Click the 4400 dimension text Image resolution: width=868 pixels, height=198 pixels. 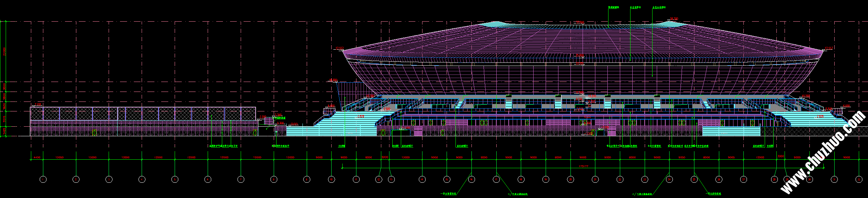pyautogui.click(x=37, y=157)
